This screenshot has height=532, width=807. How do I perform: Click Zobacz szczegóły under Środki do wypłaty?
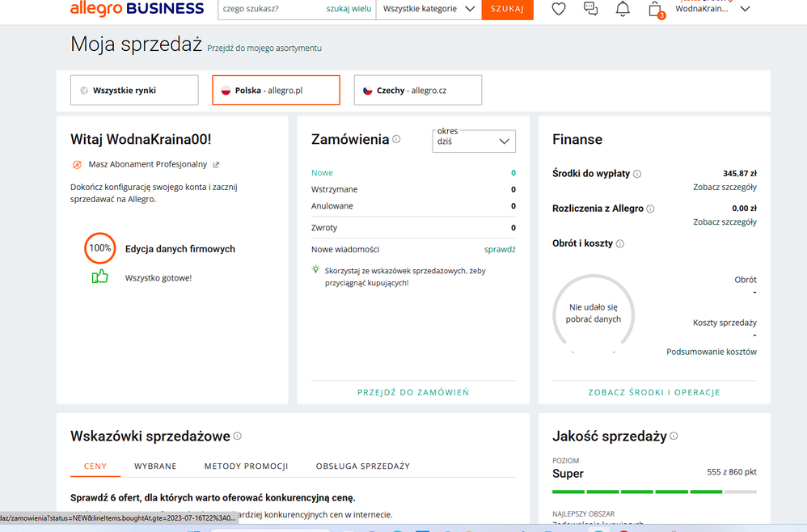pyautogui.click(x=725, y=188)
